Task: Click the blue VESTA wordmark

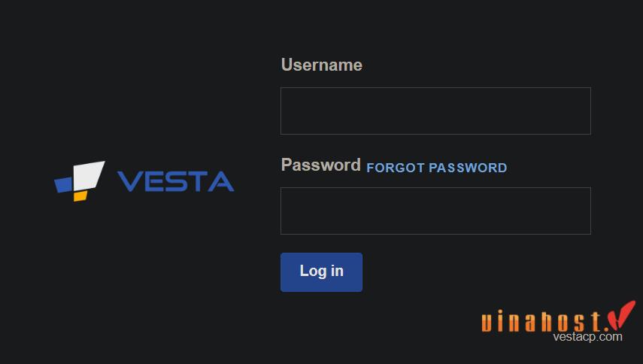Action: (x=175, y=181)
